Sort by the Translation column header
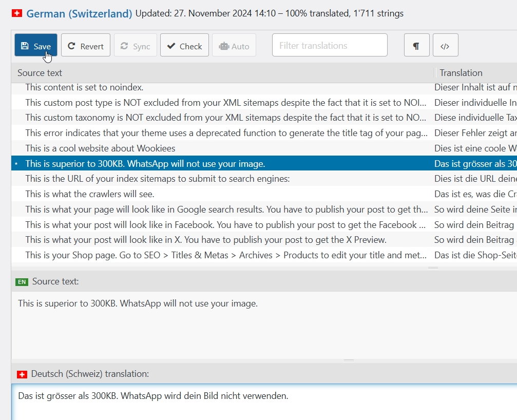517x420 pixels. click(x=461, y=73)
